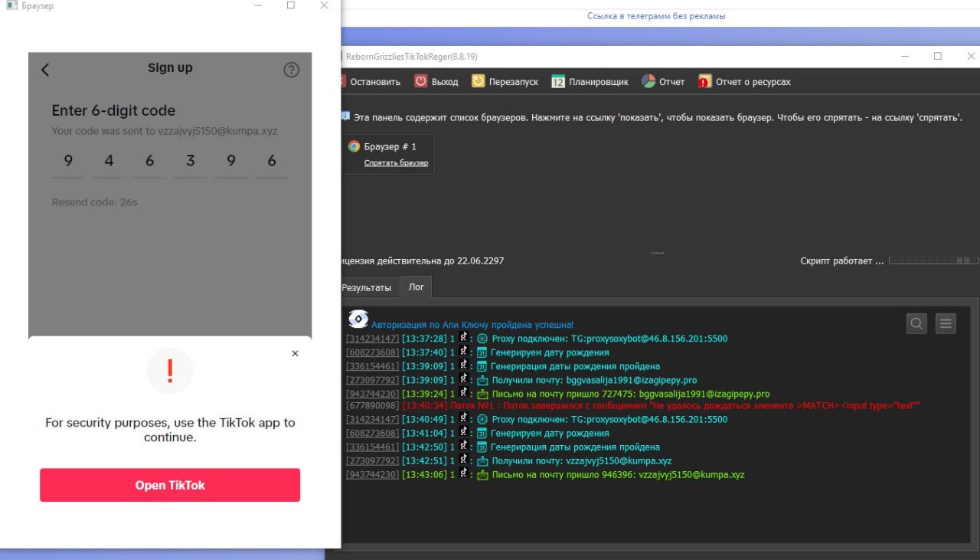Viewport: 980px width, 560px height.
Task: Open the Отчет о ресурсах icon
Action: pos(704,81)
